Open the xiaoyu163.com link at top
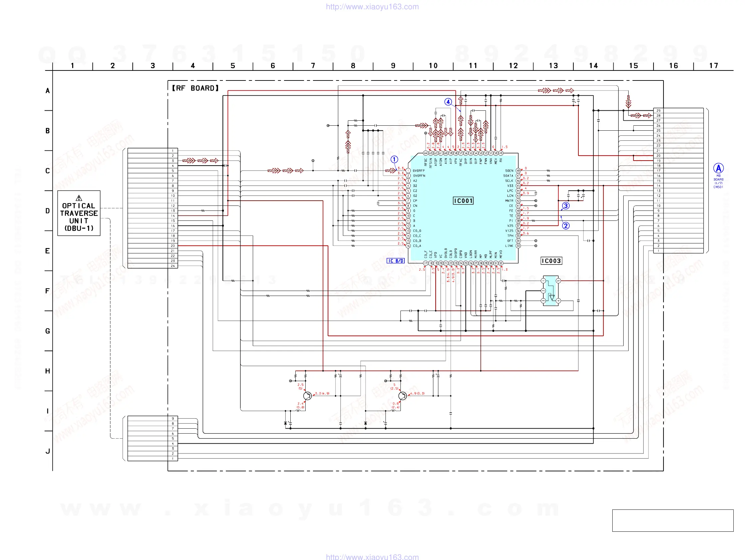This screenshot has width=745, height=560. 372,7
